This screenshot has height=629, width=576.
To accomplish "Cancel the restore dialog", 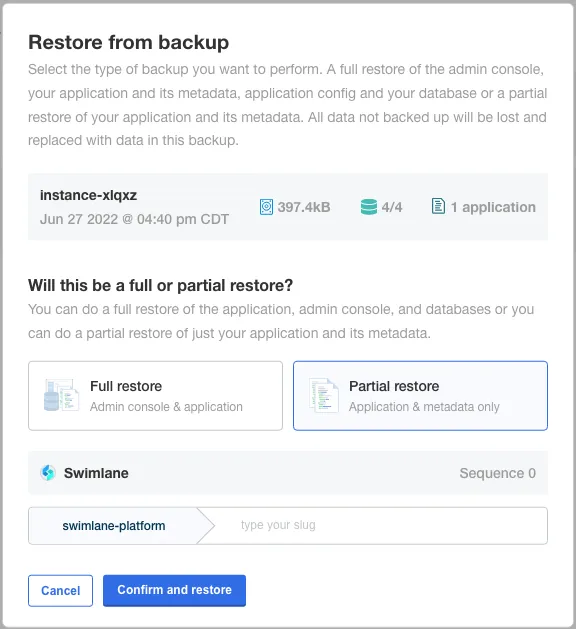I will [x=61, y=590].
